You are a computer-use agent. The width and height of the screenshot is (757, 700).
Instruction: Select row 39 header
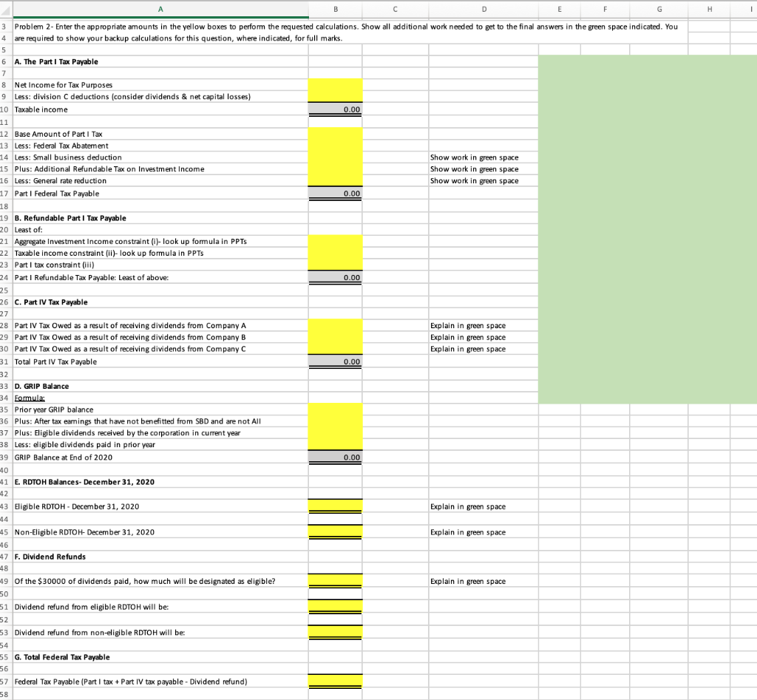click(x=5, y=457)
